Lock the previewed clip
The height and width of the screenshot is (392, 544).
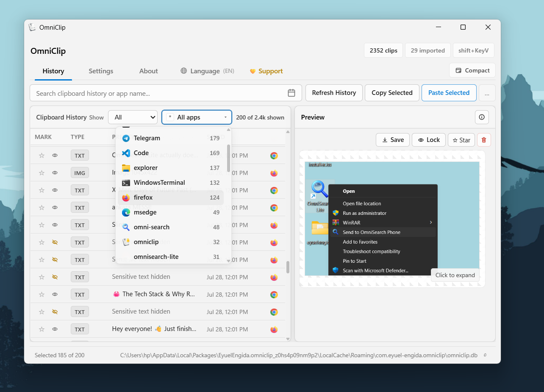[429, 140]
